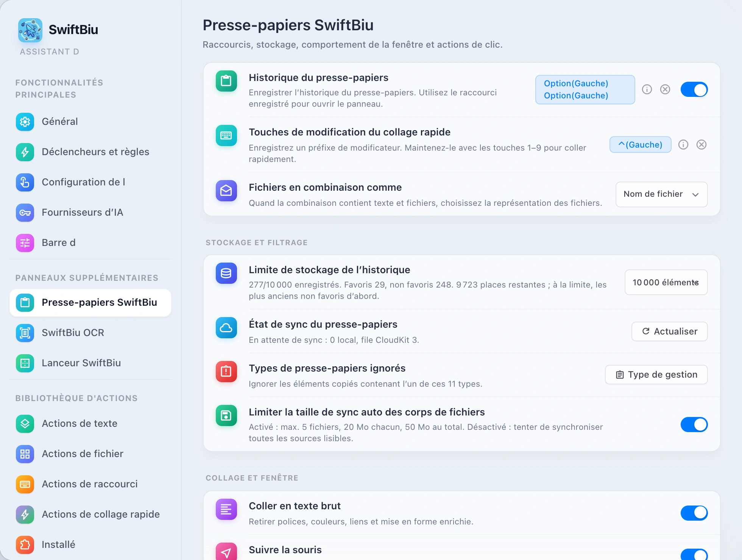Show info for collage rapide modifier keys
Image resolution: width=742 pixels, height=560 pixels.
pyautogui.click(x=683, y=145)
